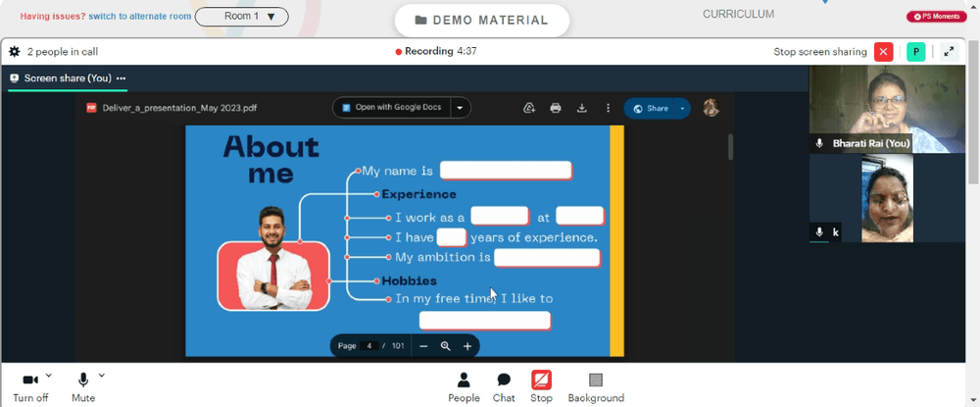Open Screen share options ellipsis
980x407 pixels.
[x=122, y=78]
